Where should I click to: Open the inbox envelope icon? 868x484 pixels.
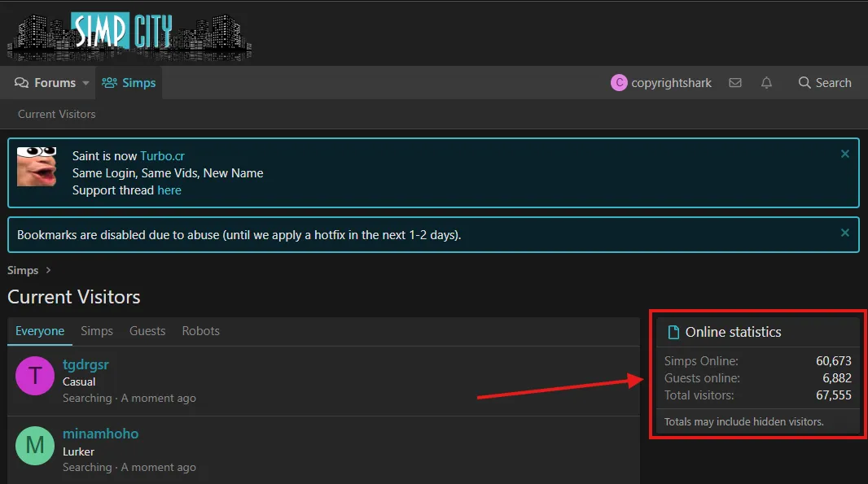(735, 82)
